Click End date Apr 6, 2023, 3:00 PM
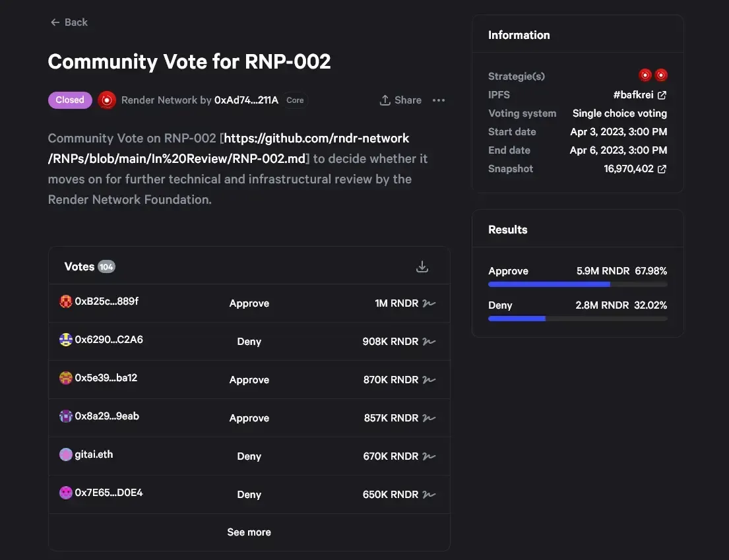This screenshot has height=560, width=729. tap(618, 150)
